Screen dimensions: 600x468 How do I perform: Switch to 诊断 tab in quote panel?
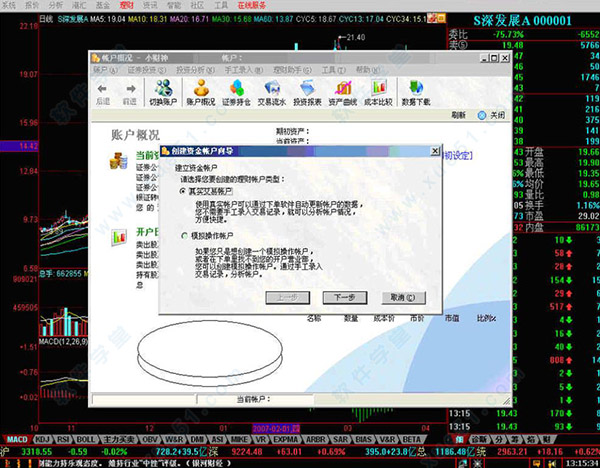click(x=479, y=439)
